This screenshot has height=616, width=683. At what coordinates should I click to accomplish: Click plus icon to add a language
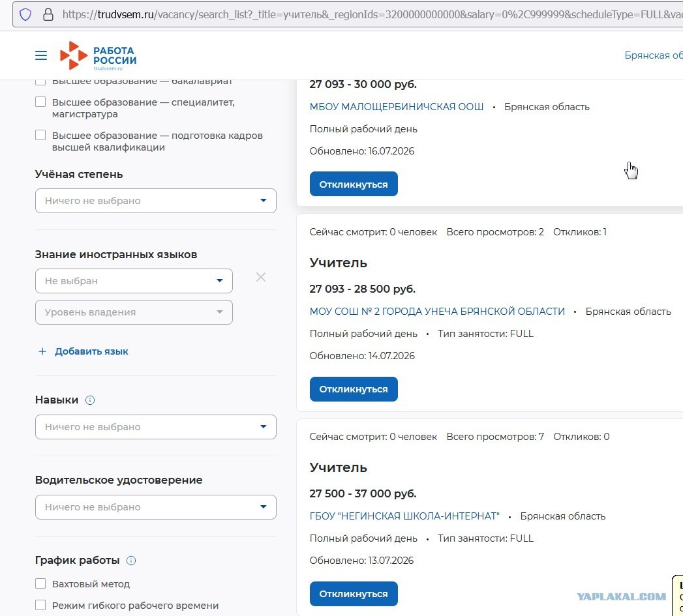pos(42,351)
